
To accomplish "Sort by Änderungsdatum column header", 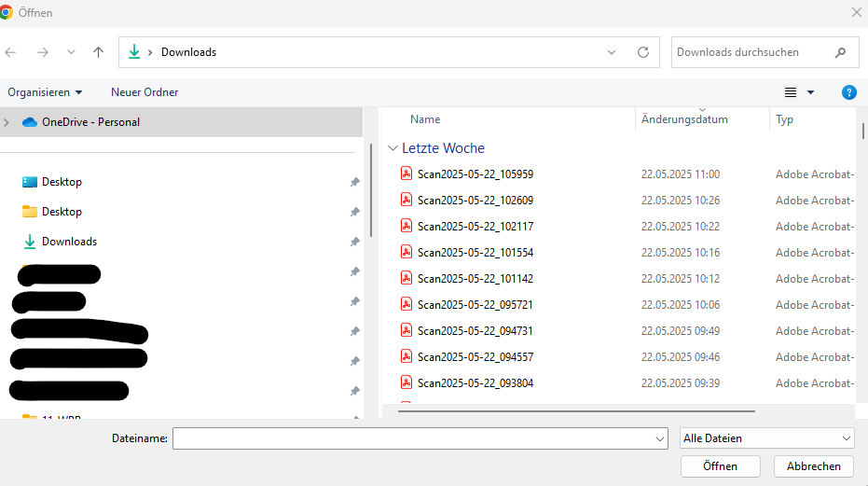I will (x=684, y=119).
